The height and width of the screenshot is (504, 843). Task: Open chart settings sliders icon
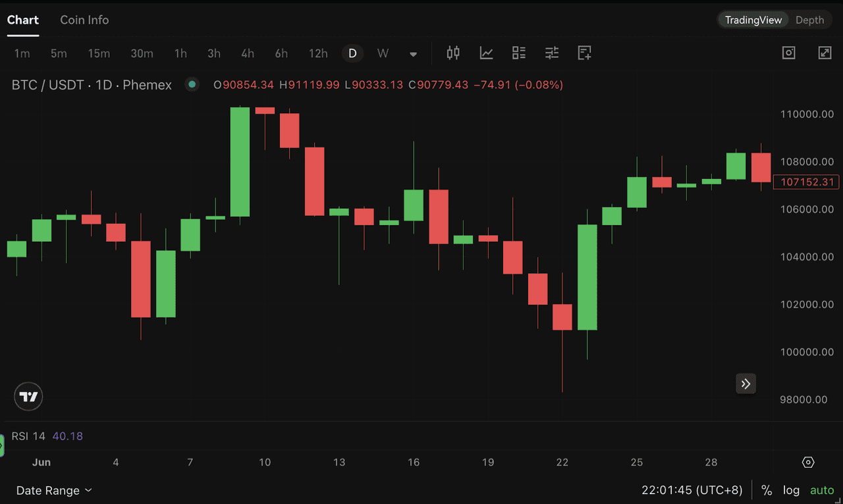tap(552, 53)
